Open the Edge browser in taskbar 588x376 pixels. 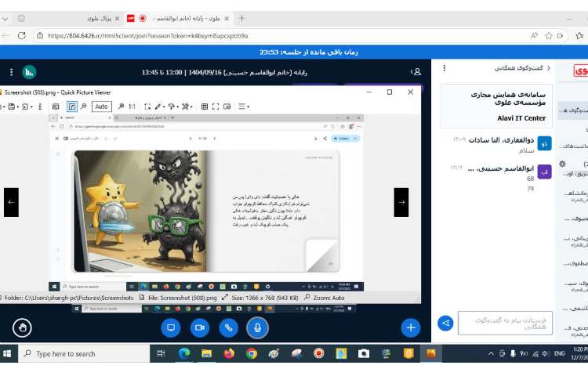(184, 354)
